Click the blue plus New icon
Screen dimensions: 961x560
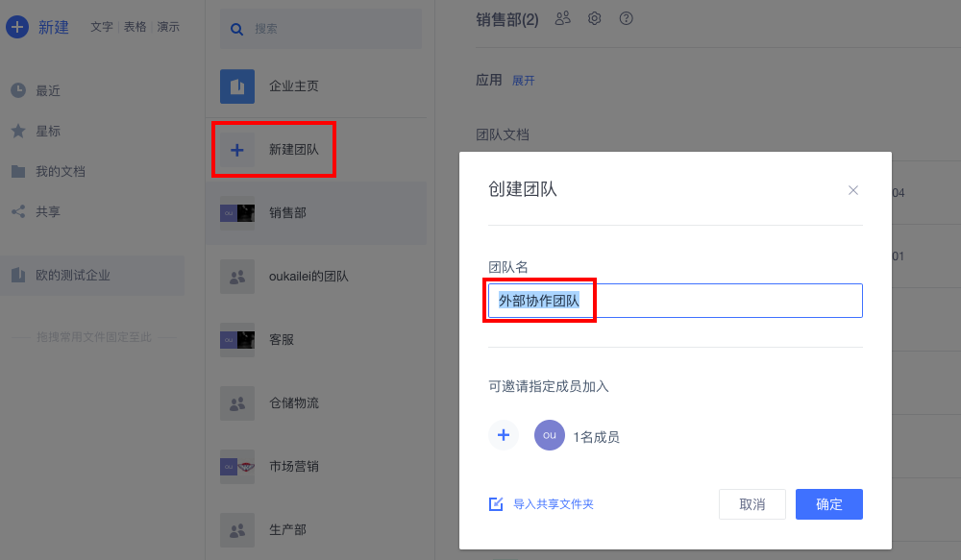point(17,27)
